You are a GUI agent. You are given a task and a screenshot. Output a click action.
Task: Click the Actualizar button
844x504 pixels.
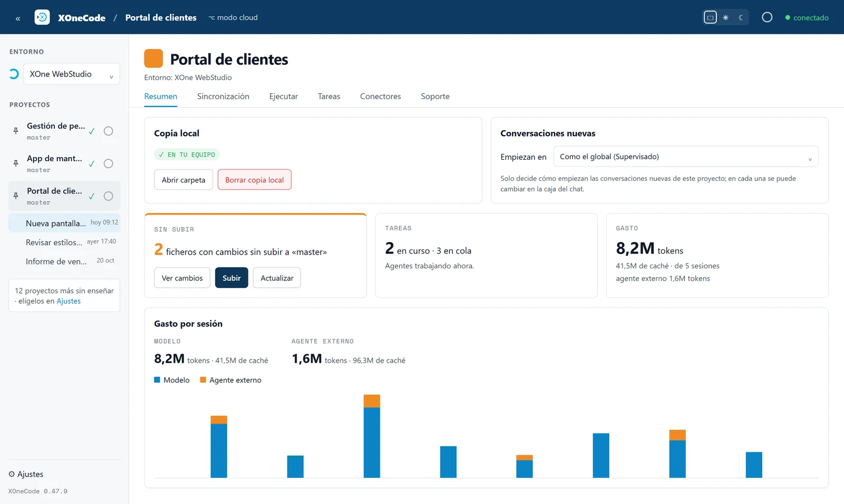tap(277, 278)
